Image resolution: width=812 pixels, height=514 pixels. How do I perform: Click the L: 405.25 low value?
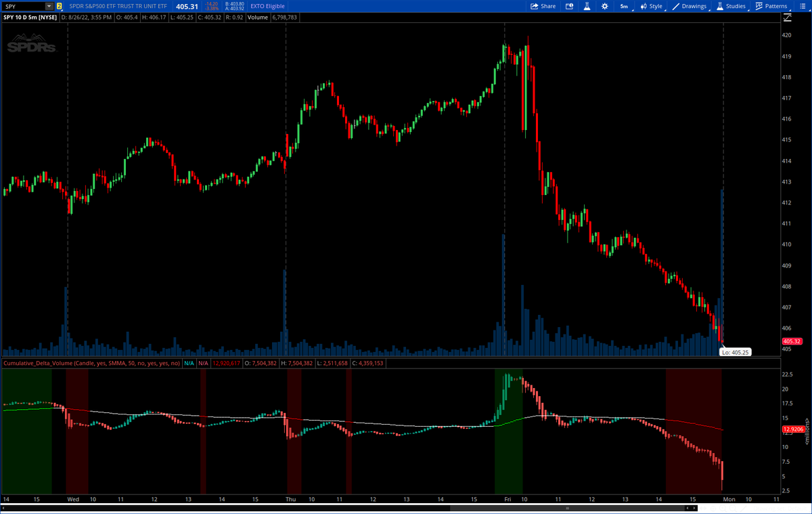click(181, 17)
